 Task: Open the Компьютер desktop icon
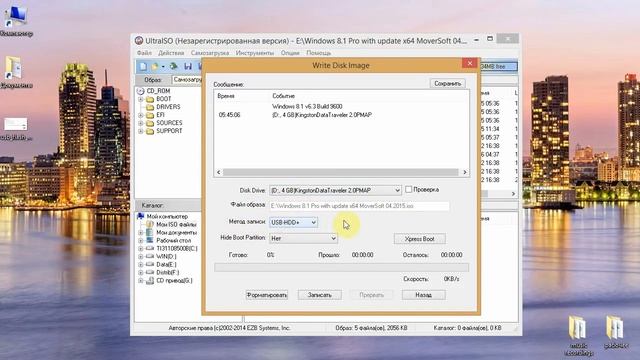coord(16,20)
